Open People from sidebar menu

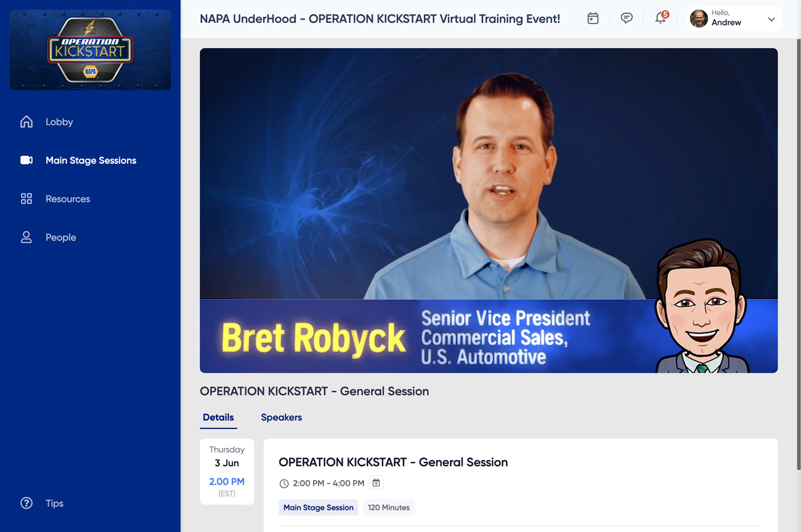pyautogui.click(x=61, y=237)
